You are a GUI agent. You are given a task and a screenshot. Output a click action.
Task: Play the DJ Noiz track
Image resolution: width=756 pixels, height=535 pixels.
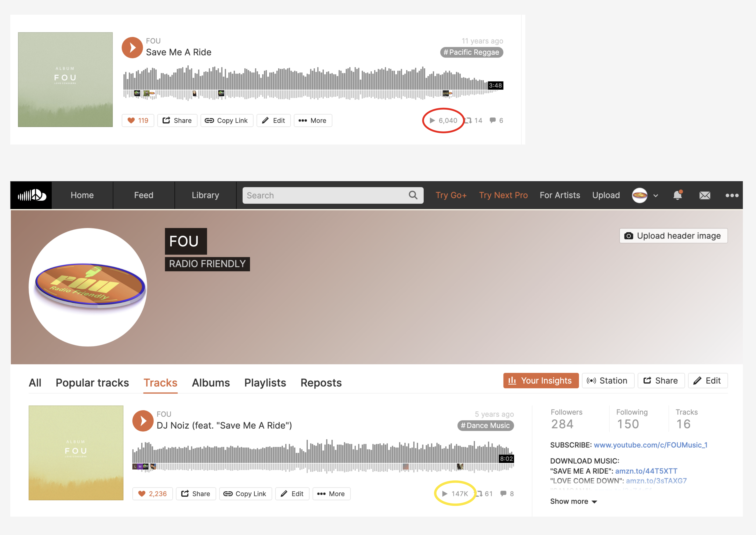point(143,421)
